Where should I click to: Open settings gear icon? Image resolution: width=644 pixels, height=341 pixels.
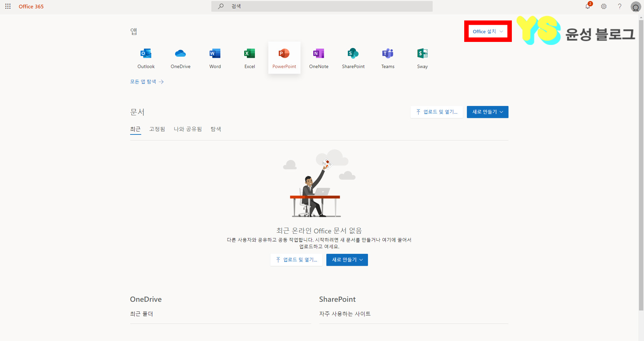[x=604, y=6]
